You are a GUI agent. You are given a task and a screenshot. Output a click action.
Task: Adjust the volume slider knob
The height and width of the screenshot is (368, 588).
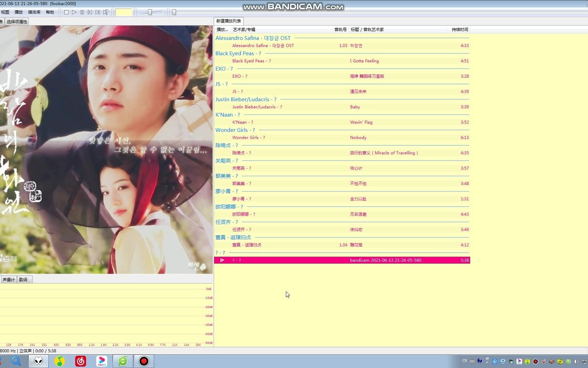click(150, 12)
